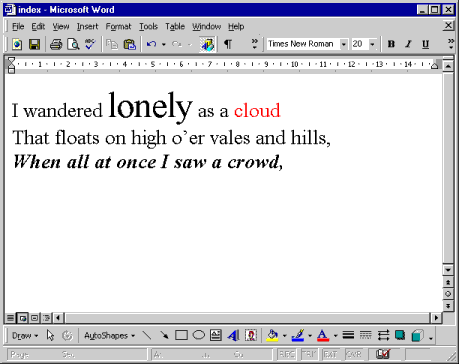Toggle Show/Hide paragraph marks

coord(228,44)
